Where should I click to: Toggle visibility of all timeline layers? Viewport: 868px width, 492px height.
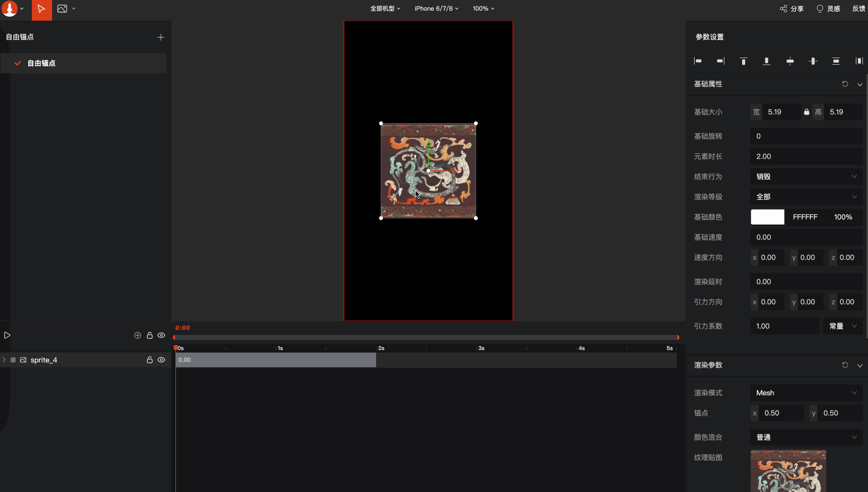[x=161, y=335]
